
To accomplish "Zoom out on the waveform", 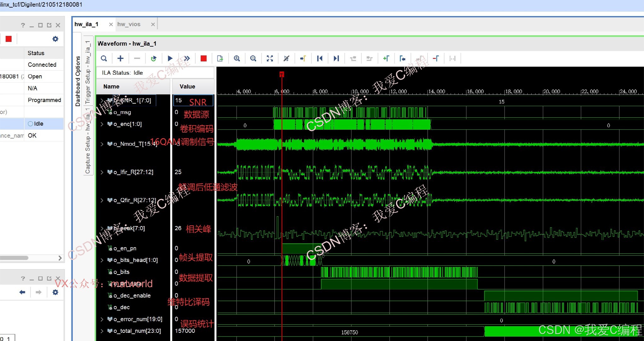I will tap(253, 59).
